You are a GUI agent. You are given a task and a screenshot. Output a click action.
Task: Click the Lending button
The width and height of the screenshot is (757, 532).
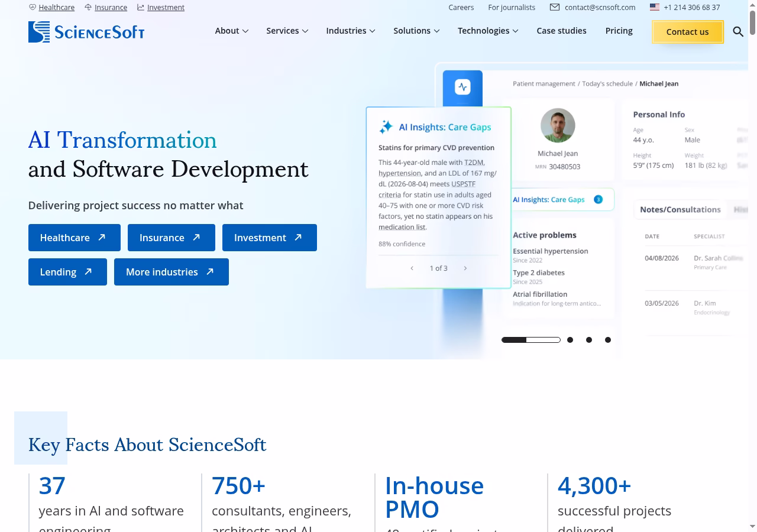67,272
